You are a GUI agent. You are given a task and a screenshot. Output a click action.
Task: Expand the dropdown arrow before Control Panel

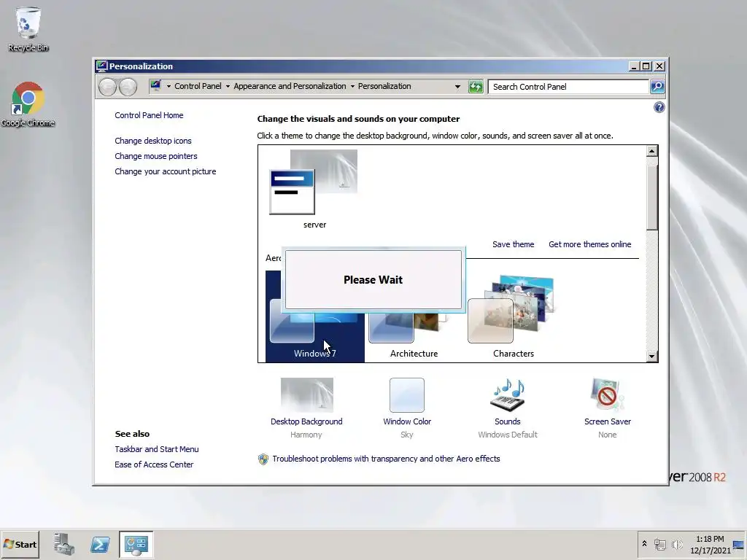[x=169, y=86]
